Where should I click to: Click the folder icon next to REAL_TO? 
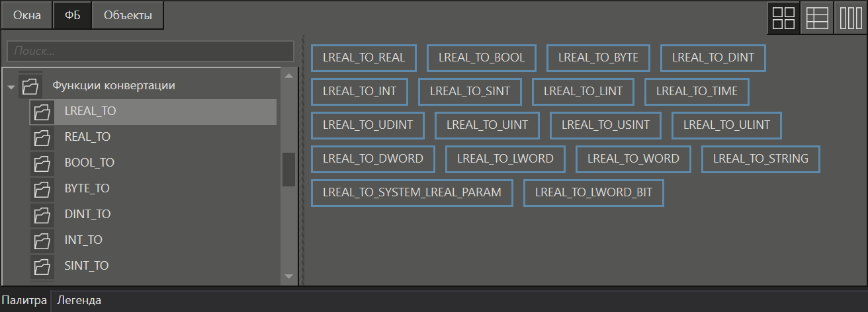[x=42, y=137]
